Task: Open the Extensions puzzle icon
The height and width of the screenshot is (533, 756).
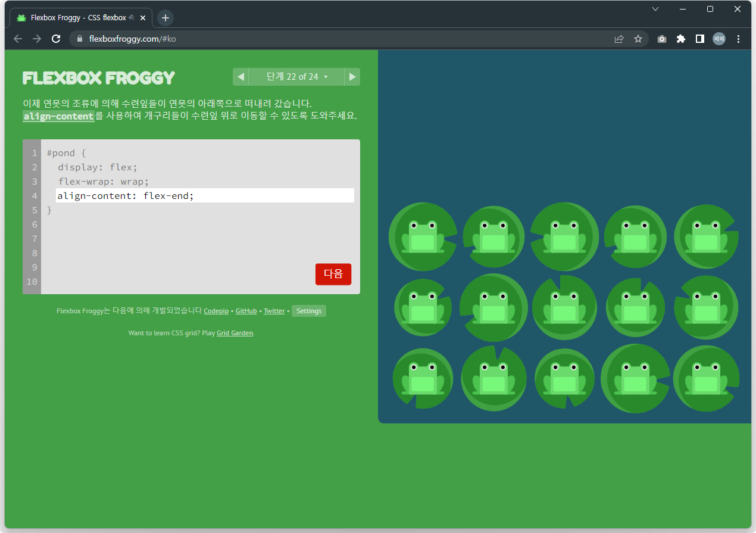Action: point(681,39)
